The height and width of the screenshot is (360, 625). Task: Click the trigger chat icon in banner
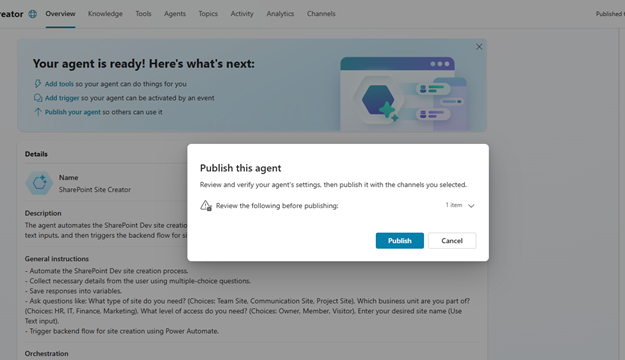(x=37, y=98)
